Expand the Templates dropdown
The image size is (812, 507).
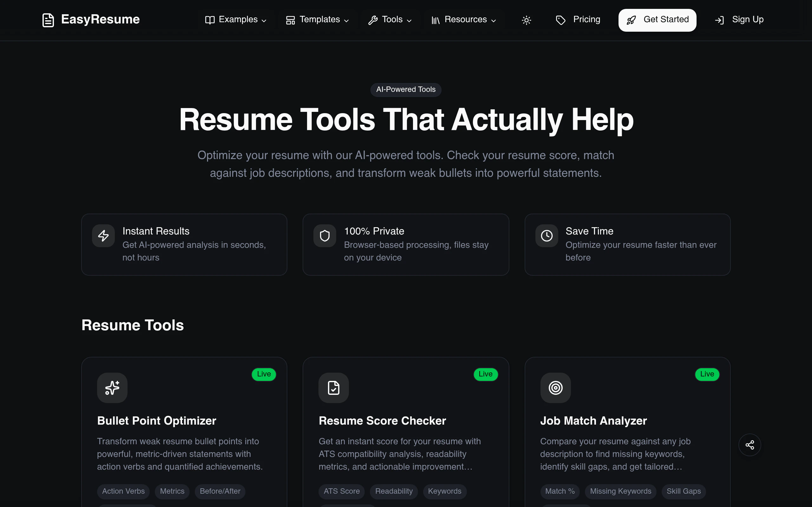(x=317, y=19)
